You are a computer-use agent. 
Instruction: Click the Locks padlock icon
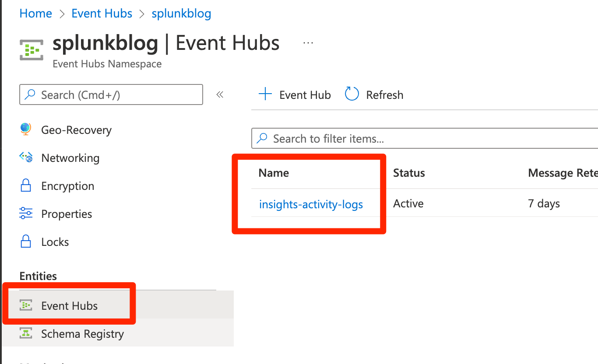pyautogui.click(x=26, y=241)
